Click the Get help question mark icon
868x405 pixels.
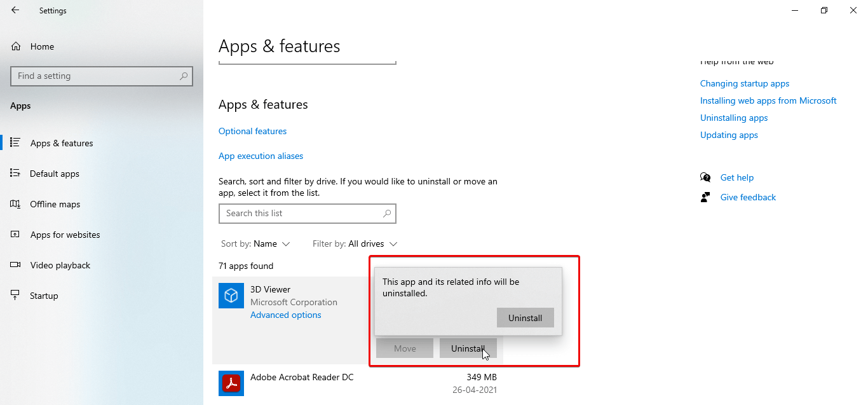pyautogui.click(x=705, y=177)
